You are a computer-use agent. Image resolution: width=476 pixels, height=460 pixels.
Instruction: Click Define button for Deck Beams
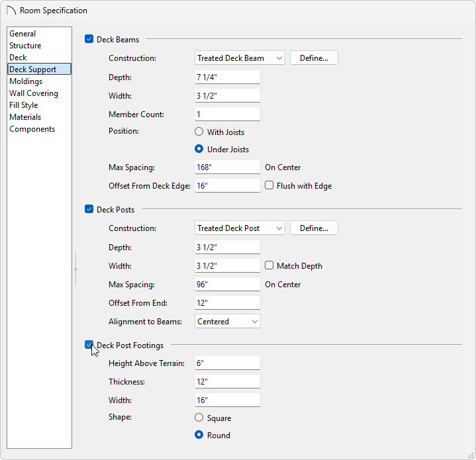[x=314, y=58]
